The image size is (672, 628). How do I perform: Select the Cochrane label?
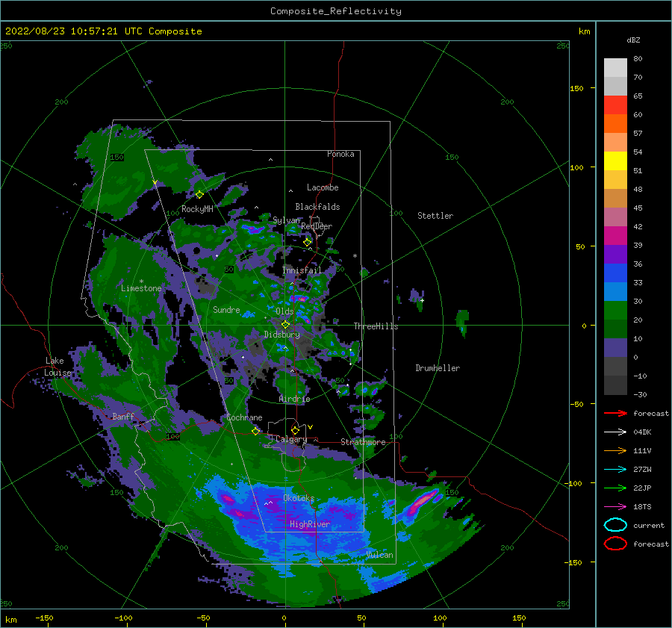coord(244,417)
